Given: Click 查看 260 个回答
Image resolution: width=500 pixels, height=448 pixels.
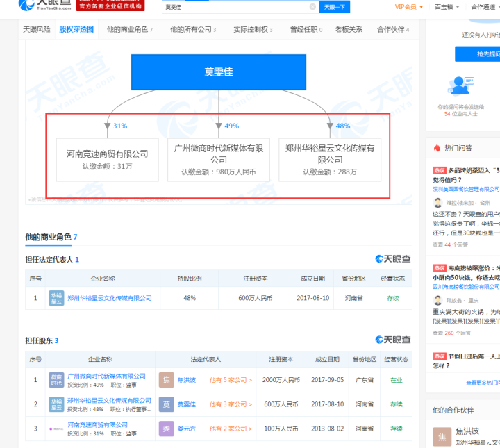Looking at the screenshot, I should tap(451, 333).
